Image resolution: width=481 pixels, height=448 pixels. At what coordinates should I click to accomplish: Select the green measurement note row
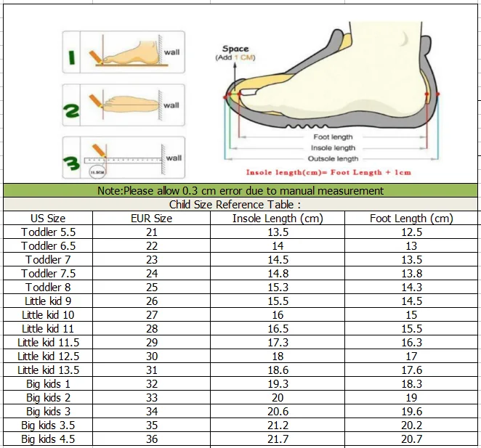(240, 191)
